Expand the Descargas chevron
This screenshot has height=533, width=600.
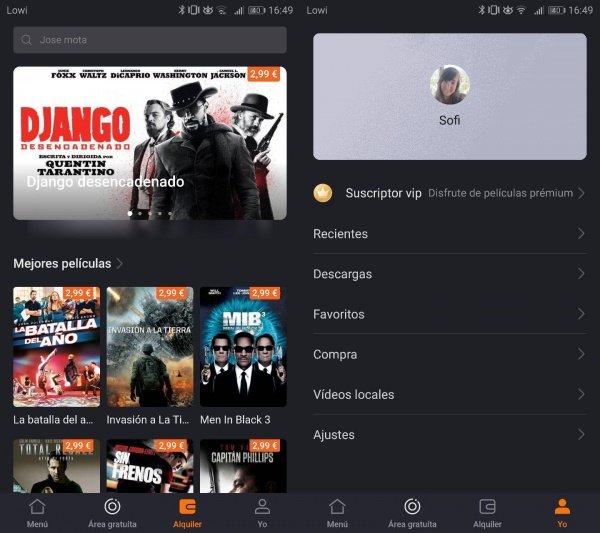tap(581, 274)
